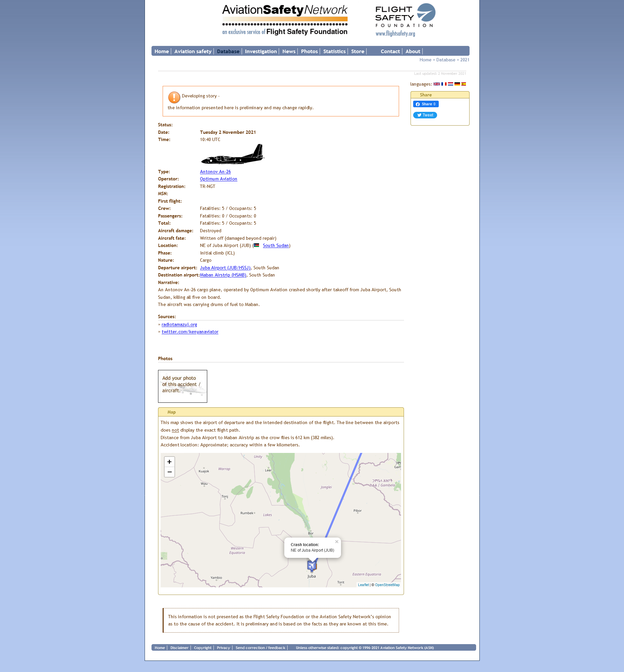
Task: Open the Photos menu
Action: tap(309, 51)
